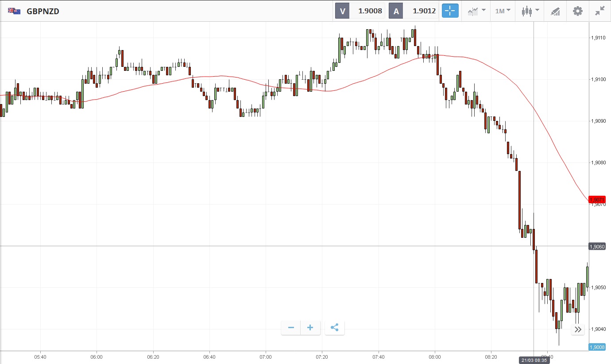This screenshot has width=611, height=364.
Task: Click the 21/03 08:35 crosshair time label
Action: pyautogui.click(x=534, y=360)
